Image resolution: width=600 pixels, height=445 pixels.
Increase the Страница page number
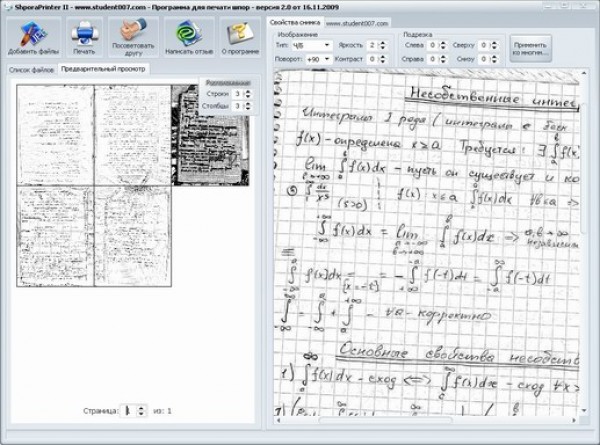142,408
